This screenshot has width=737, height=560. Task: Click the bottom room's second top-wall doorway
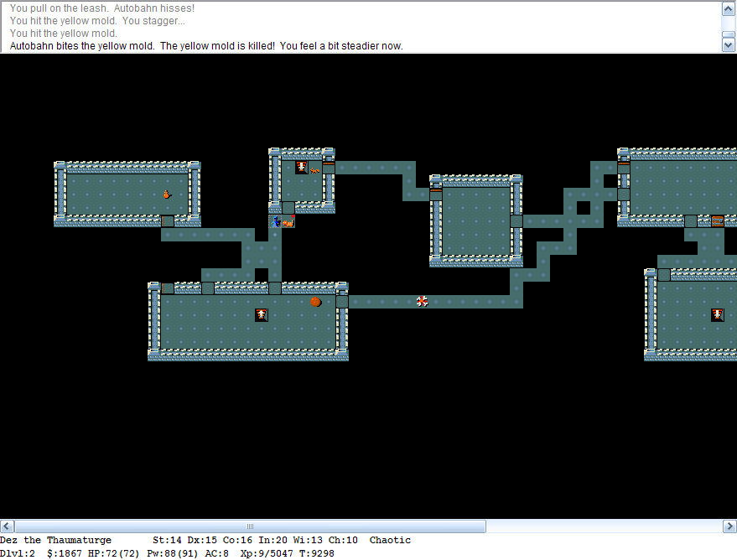(x=208, y=288)
